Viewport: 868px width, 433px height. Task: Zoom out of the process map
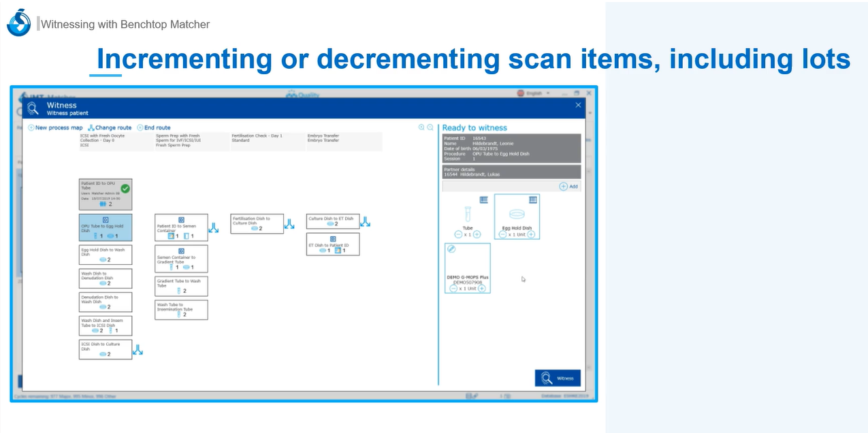coord(430,127)
